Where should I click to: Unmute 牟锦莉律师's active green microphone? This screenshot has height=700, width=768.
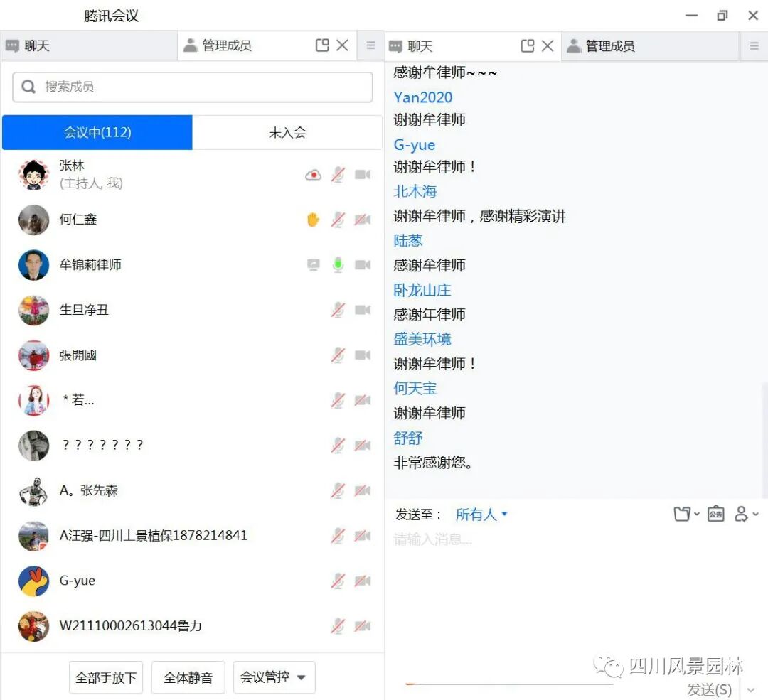click(338, 264)
